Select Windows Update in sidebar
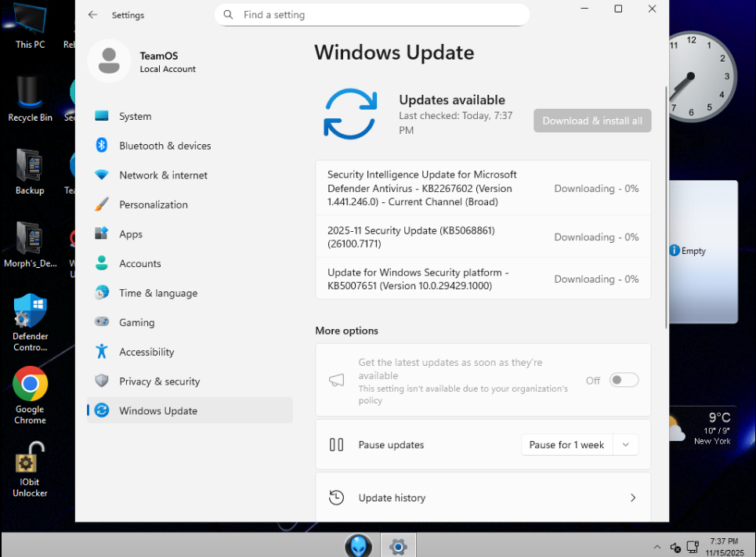Image resolution: width=756 pixels, height=557 pixels. coord(190,411)
